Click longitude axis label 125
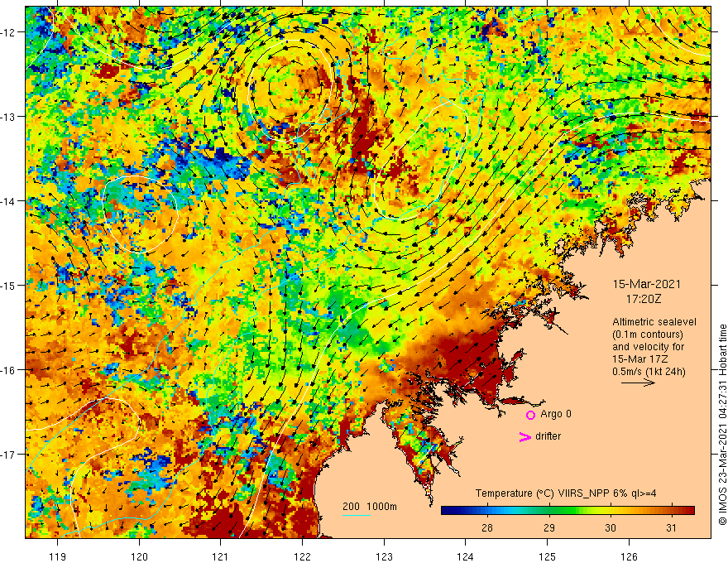 [548, 556]
